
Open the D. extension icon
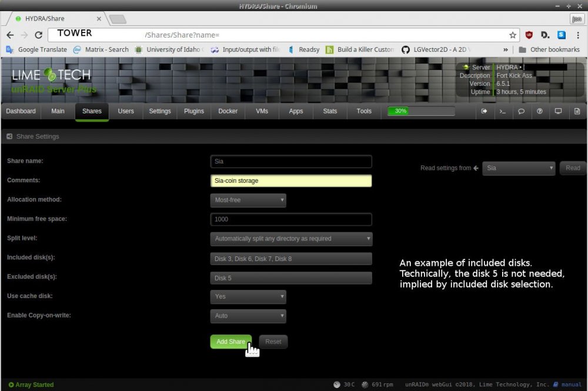pos(545,35)
